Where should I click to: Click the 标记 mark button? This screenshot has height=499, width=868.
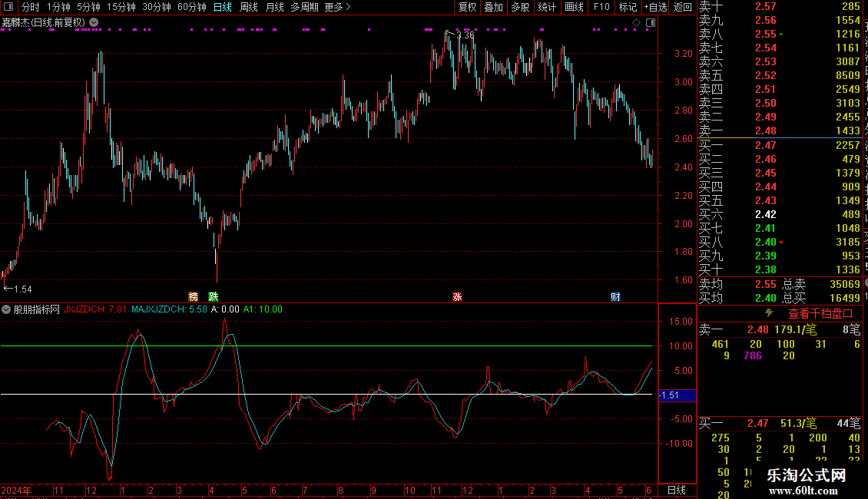click(628, 7)
